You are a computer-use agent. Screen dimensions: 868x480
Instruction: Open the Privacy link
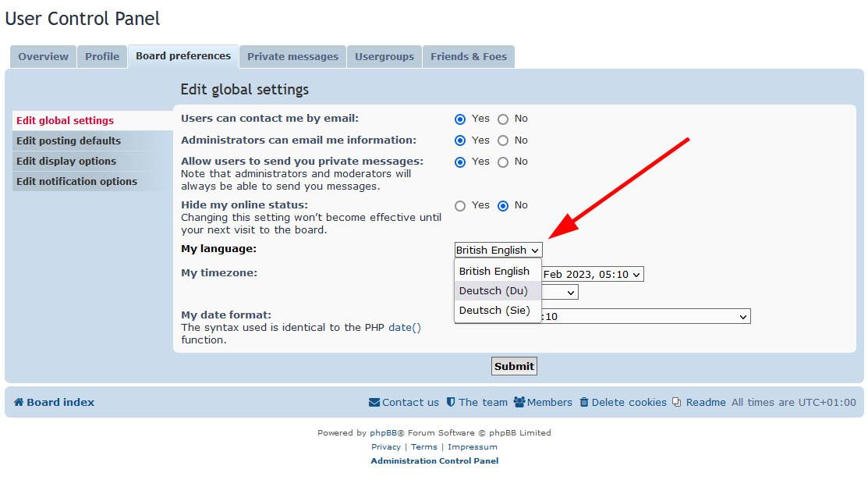click(x=386, y=446)
